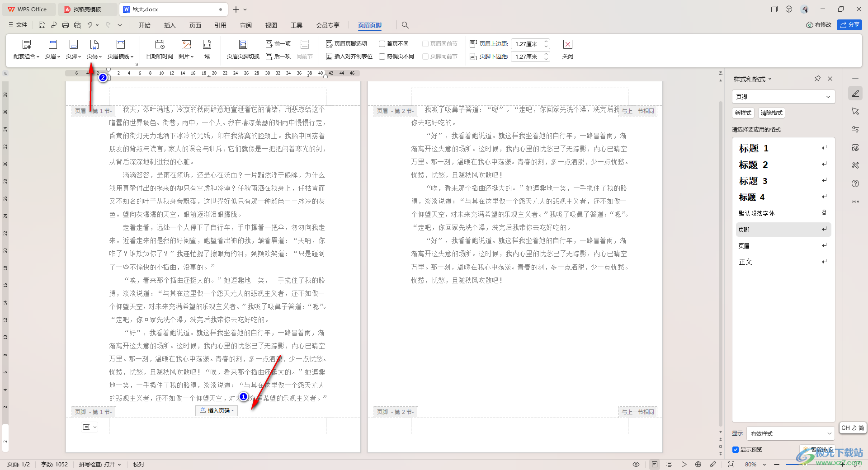
Task: Close header-footer mode with 关闭
Action: [568, 49]
